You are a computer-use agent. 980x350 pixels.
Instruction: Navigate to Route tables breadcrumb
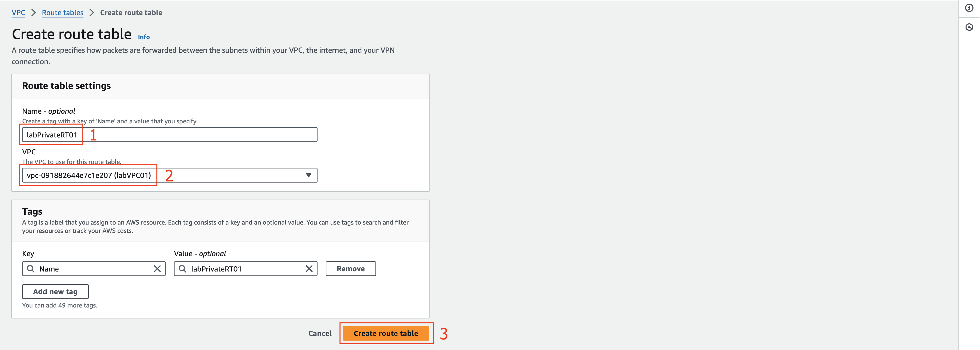coord(62,13)
